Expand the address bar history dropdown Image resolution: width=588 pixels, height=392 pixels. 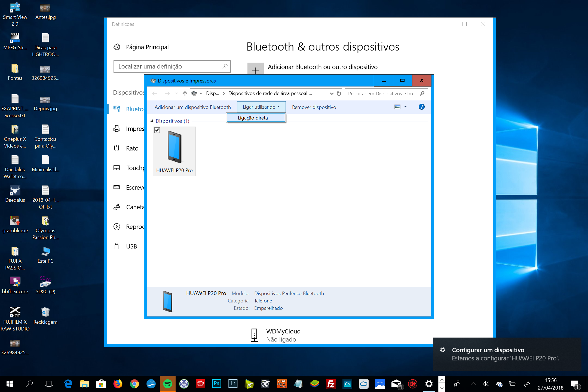point(332,93)
